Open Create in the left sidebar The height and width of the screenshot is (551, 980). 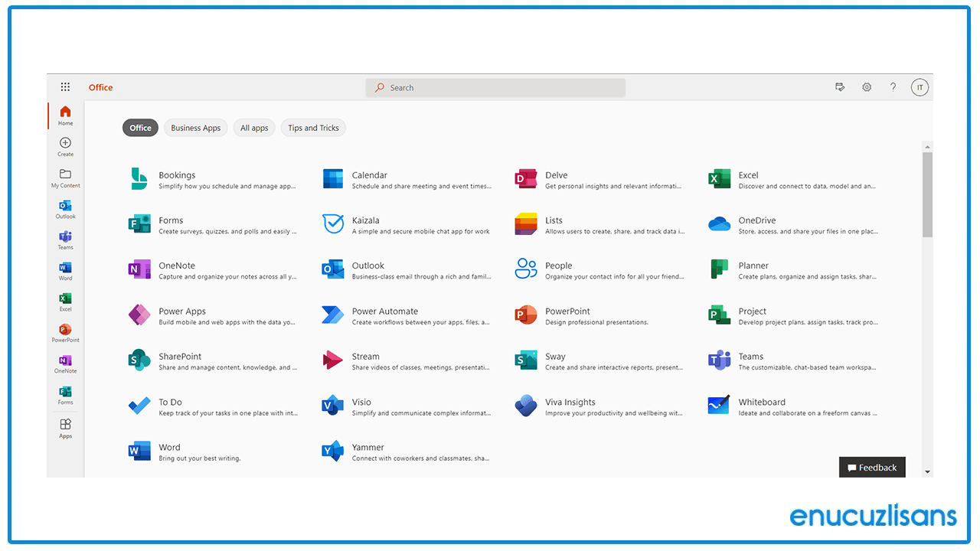click(66, 147)
